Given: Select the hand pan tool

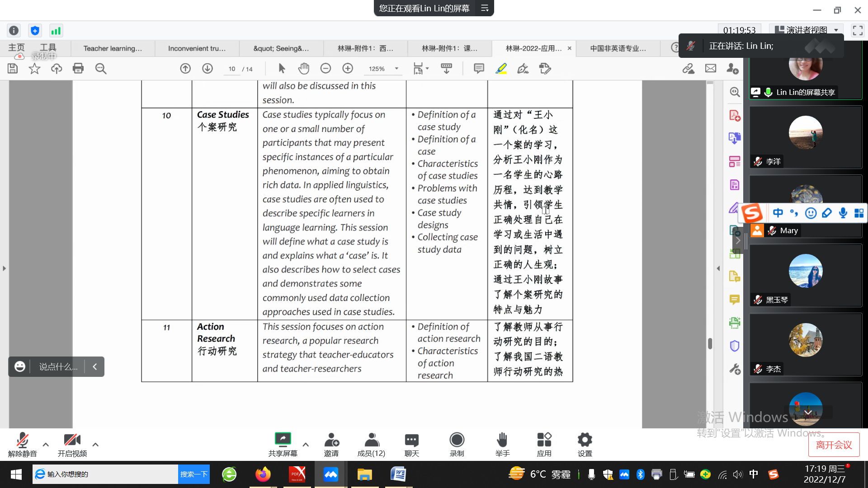Looking at the screenshot, I should pyautogui.click(x=304, y=69).
